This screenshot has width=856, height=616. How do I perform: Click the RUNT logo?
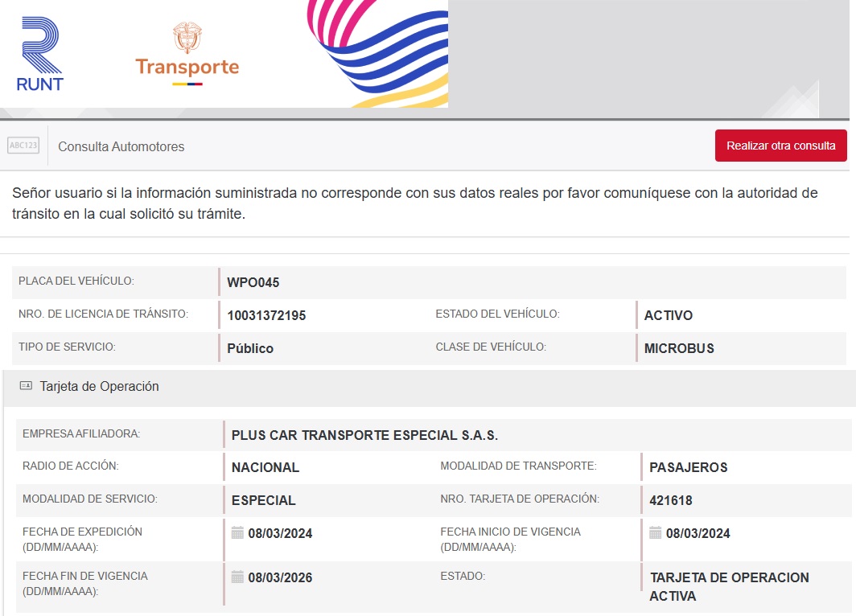39,54
